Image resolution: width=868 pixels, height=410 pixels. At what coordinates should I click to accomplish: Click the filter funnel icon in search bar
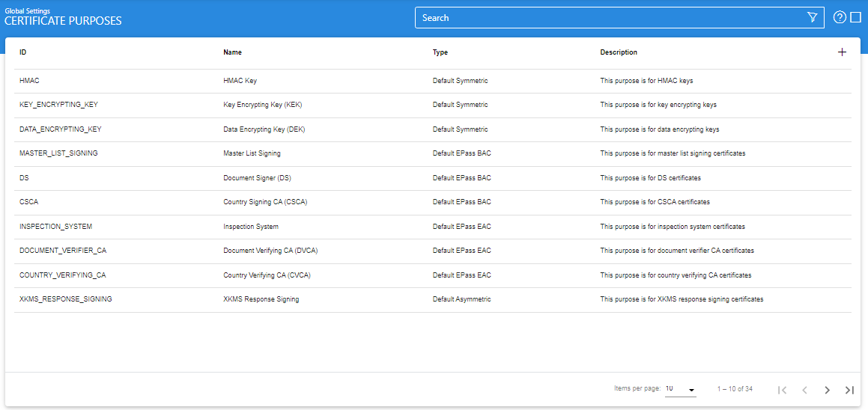click(812, 18)
